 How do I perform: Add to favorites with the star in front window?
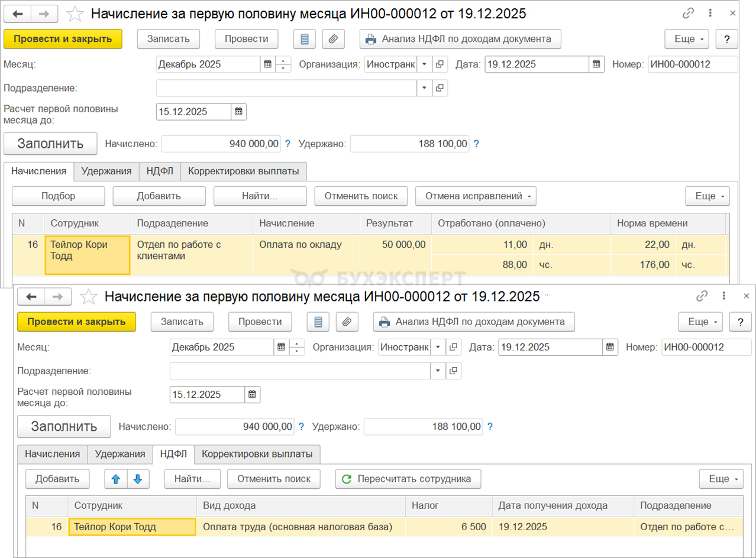[x=89, y=297]
